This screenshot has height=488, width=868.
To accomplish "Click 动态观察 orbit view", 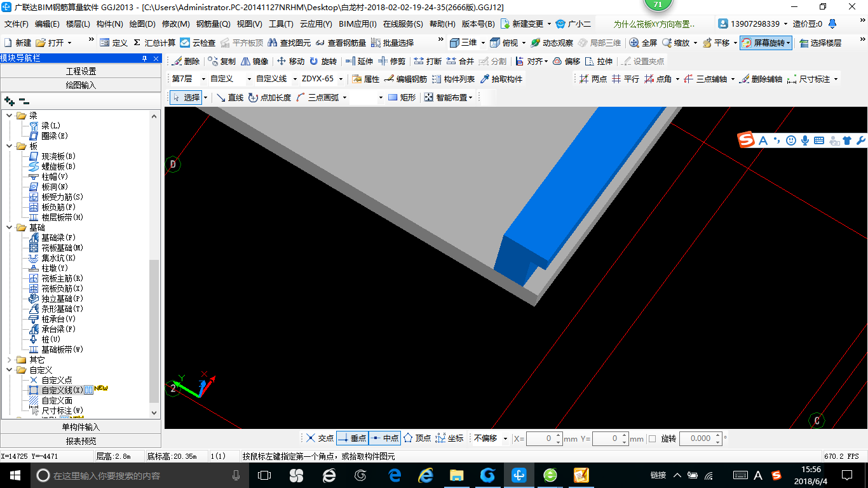I will [x=552, y=43].
